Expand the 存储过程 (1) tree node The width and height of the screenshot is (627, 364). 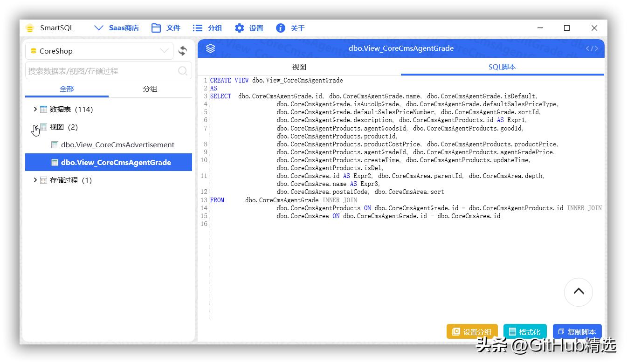point(35,180)
